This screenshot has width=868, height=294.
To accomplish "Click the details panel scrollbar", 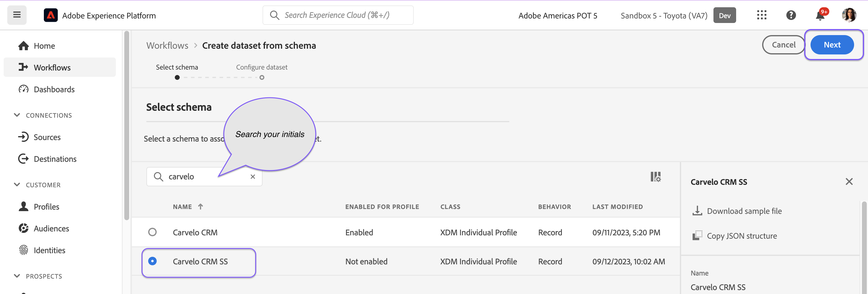I will 864,247.
